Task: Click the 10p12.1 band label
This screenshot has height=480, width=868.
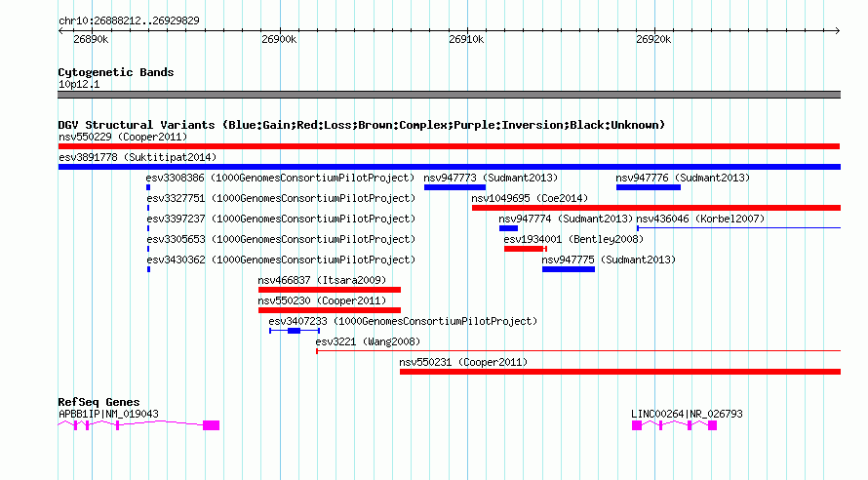Action: (79, 84)
